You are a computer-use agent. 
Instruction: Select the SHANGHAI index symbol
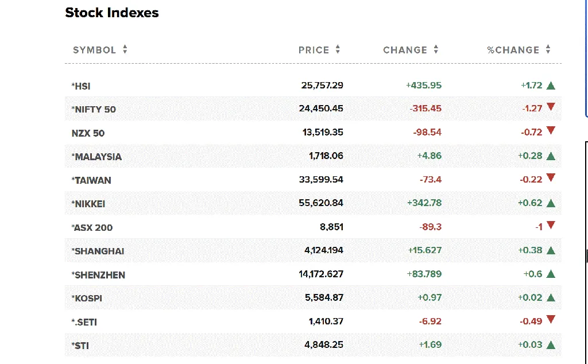point(98,251)
